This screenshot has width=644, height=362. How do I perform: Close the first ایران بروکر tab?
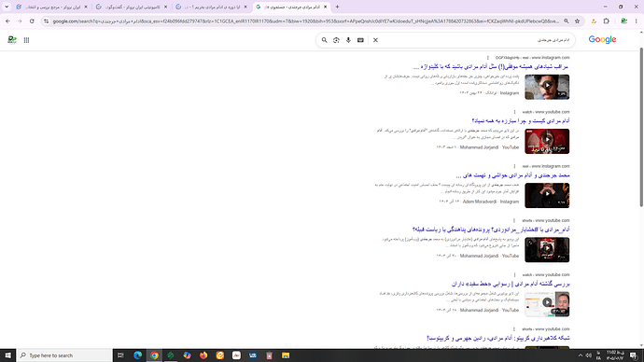[86, 7]
